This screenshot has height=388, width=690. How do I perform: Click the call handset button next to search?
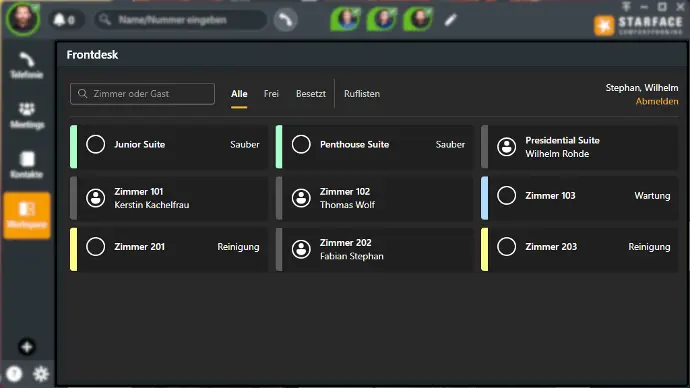(286, 20)
